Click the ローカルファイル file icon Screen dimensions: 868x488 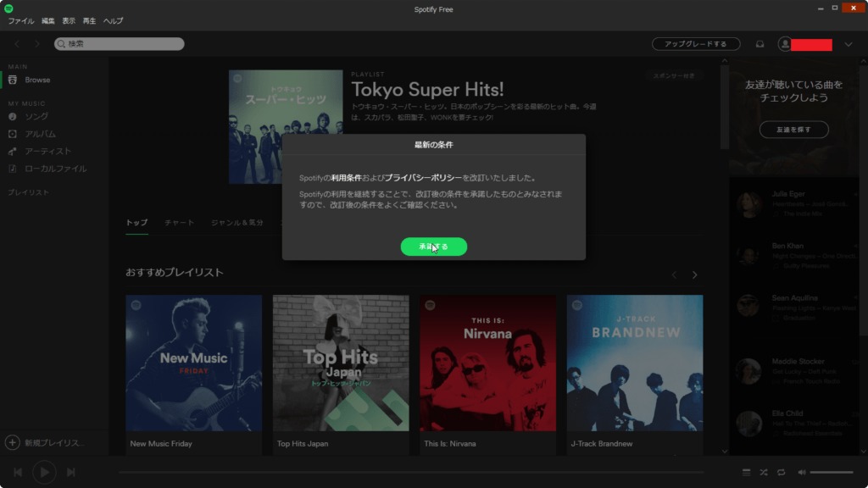pos(12,169)
